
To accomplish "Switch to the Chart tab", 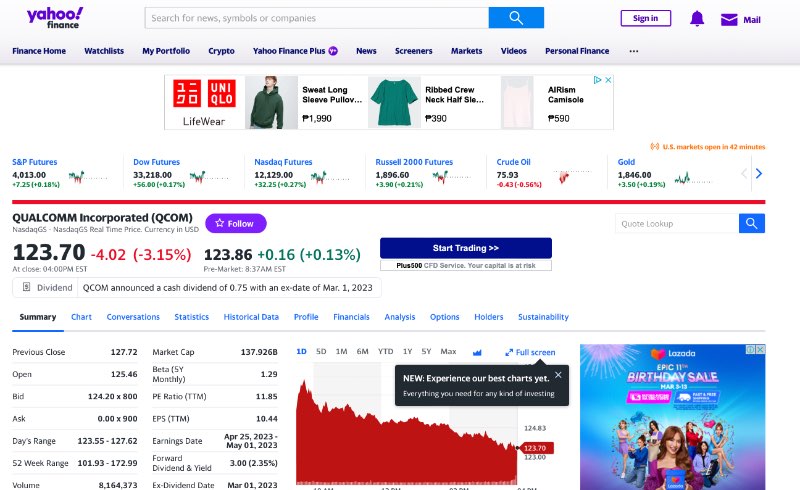I will [x=81, y=317].
